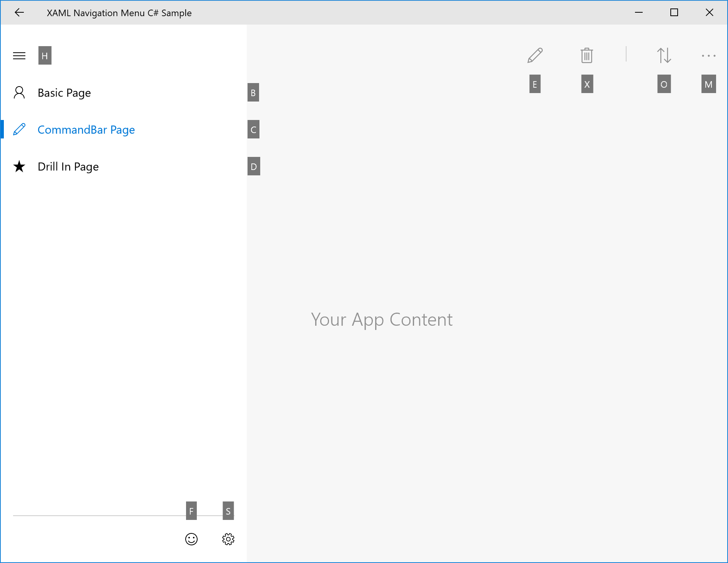Image resolution: width=728 pixels, height=563 pixels.
Task: Maximize the application window
Action: point(674,12)
